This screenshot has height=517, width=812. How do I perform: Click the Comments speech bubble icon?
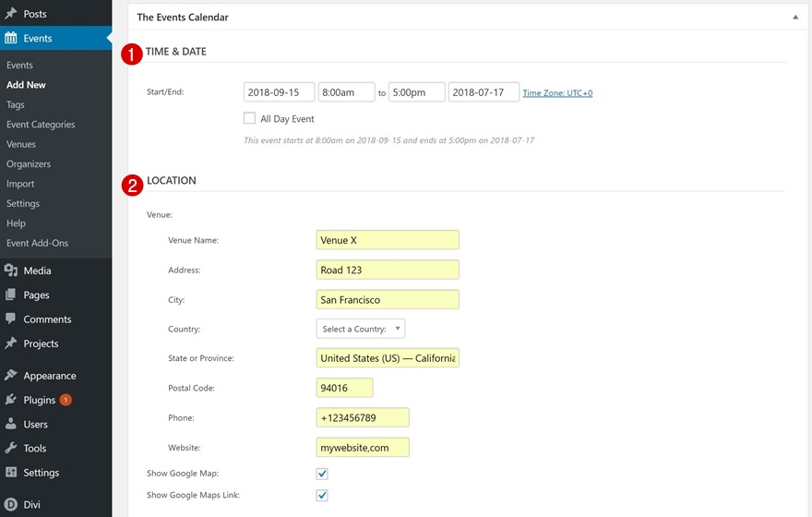[11, 319]
